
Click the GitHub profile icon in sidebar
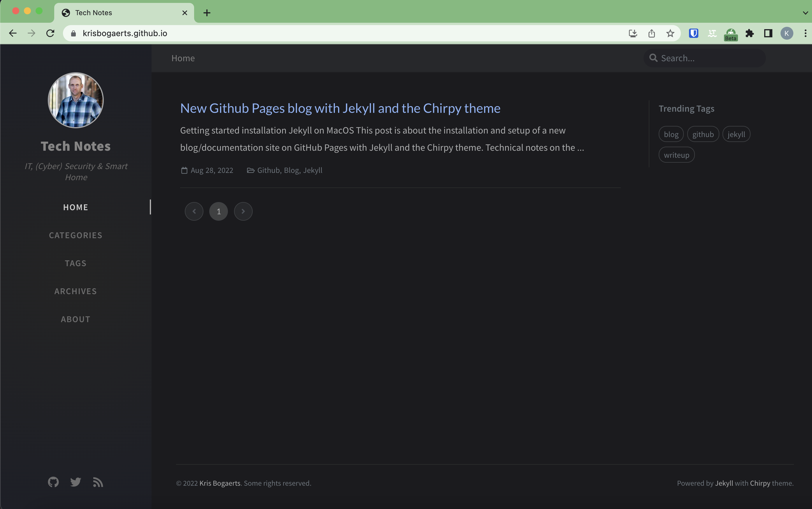pos(53,481)
